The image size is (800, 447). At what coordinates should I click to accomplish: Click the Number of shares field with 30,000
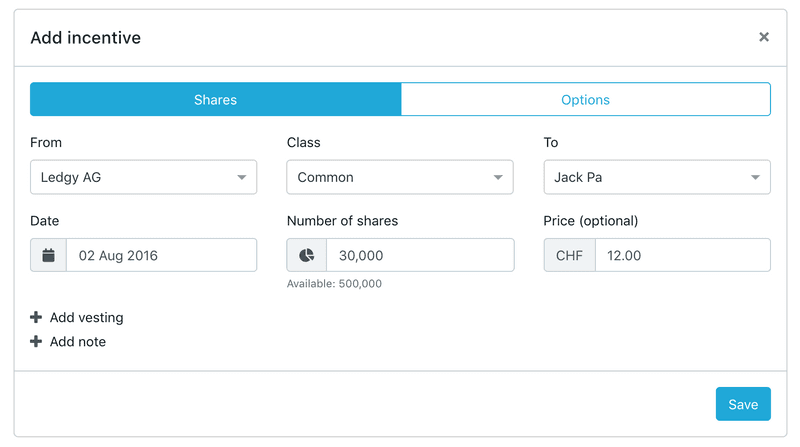tap(420, 255)
